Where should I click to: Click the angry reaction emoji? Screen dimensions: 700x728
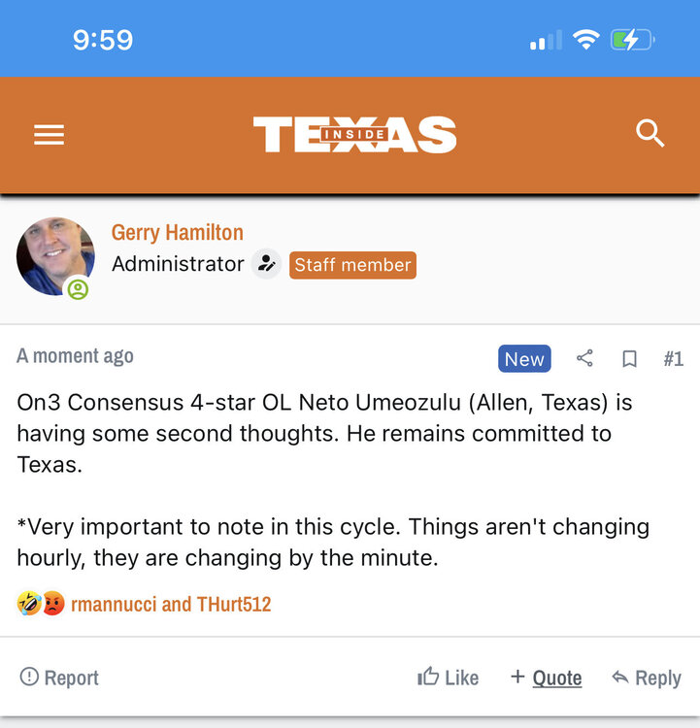[51, 604]
